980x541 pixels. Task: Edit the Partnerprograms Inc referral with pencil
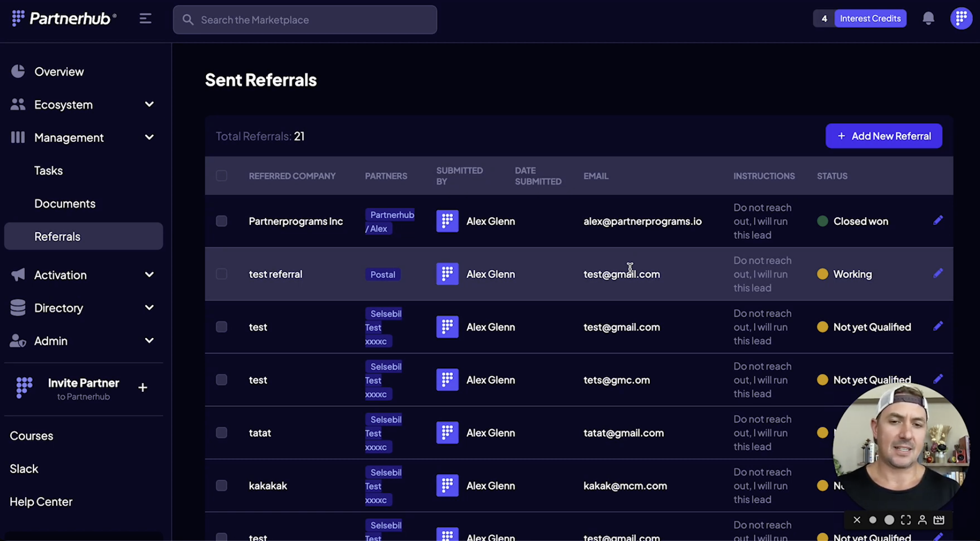[x=937, y=221]
